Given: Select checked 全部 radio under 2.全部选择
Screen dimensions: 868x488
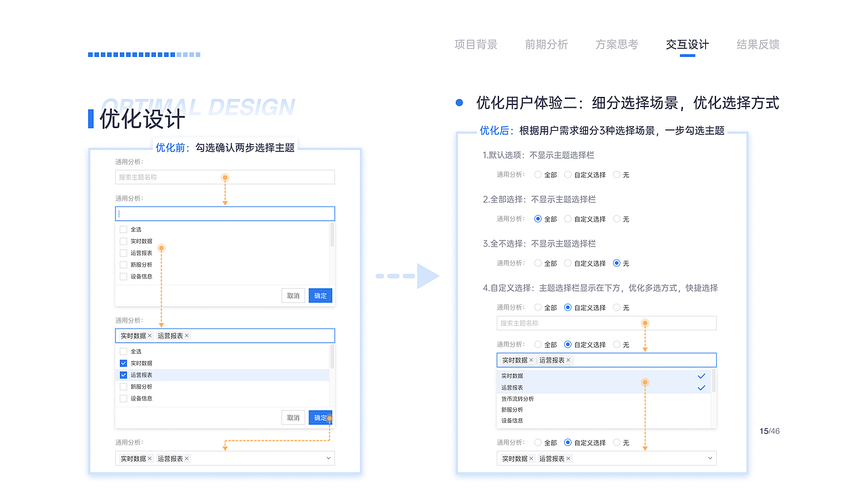Looking at the screenshot, I should [538, 219].
